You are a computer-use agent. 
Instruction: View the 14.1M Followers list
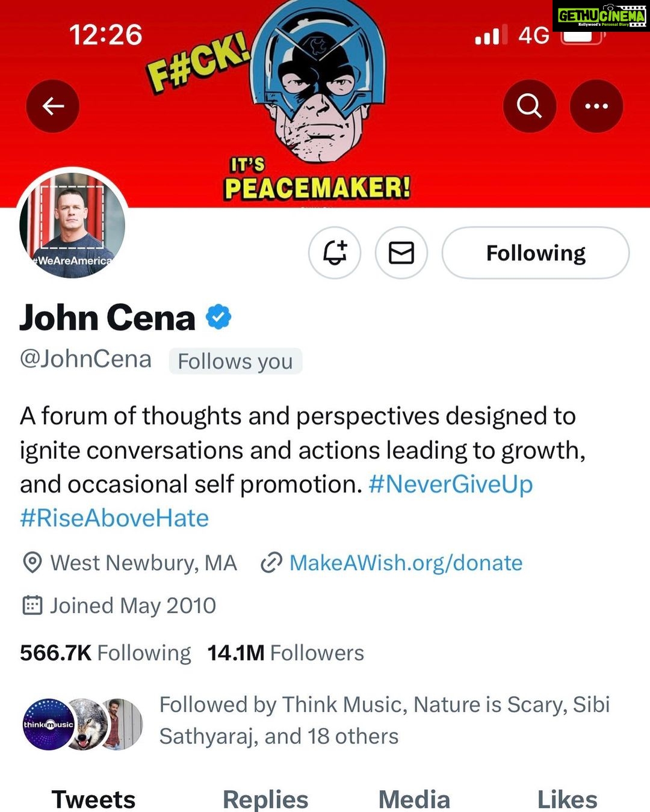click(285, 653)
